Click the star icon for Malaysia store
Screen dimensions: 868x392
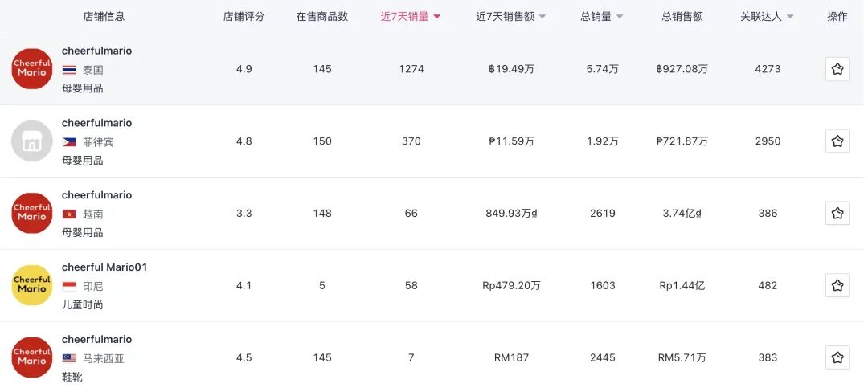coord(837,357)
